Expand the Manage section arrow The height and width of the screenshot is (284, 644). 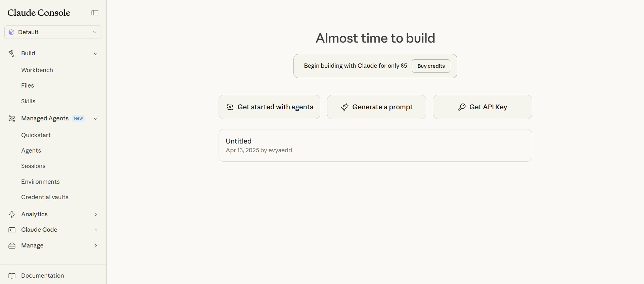(96, 245)
